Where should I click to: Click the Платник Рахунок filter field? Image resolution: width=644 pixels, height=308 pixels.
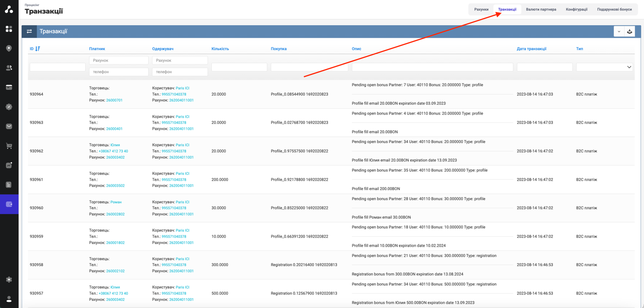[x=119, y=60]
